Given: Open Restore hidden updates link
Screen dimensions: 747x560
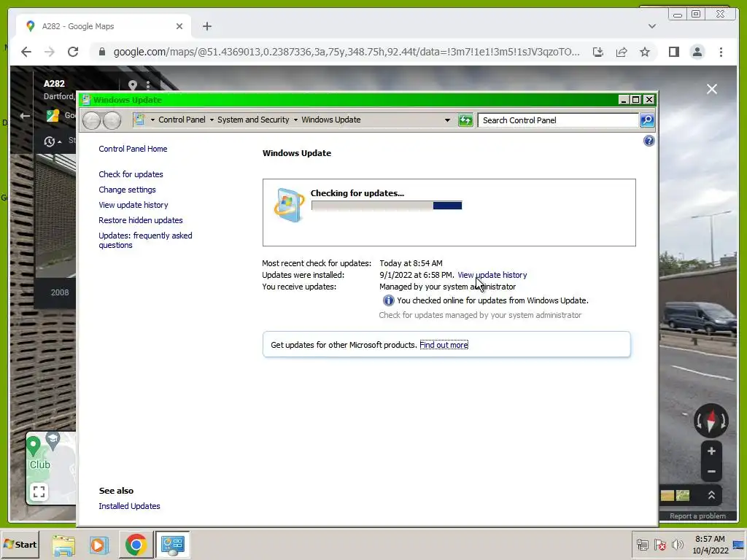Looking at the screenshot, I should pos(141,220).
